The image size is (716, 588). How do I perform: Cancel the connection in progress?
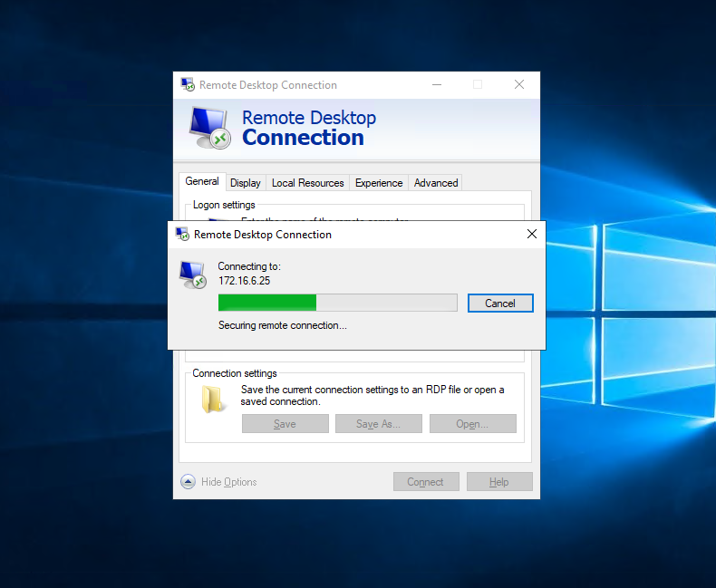(500, 304)
